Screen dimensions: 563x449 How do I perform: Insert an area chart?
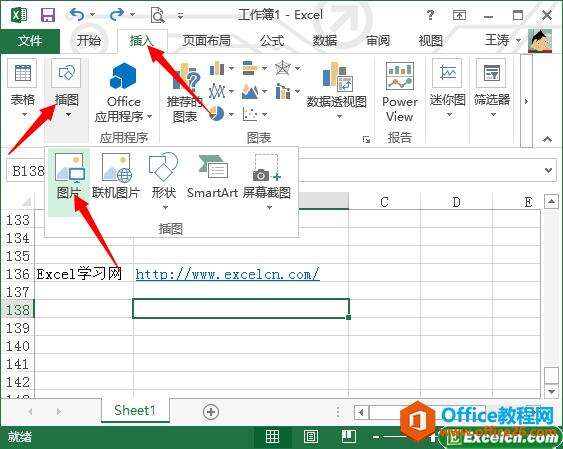point(250,91)
